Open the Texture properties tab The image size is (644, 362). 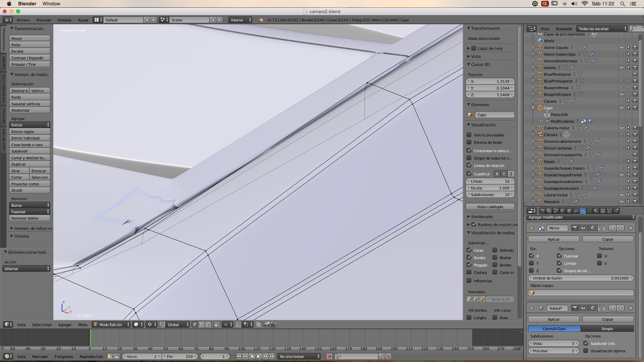603,211
